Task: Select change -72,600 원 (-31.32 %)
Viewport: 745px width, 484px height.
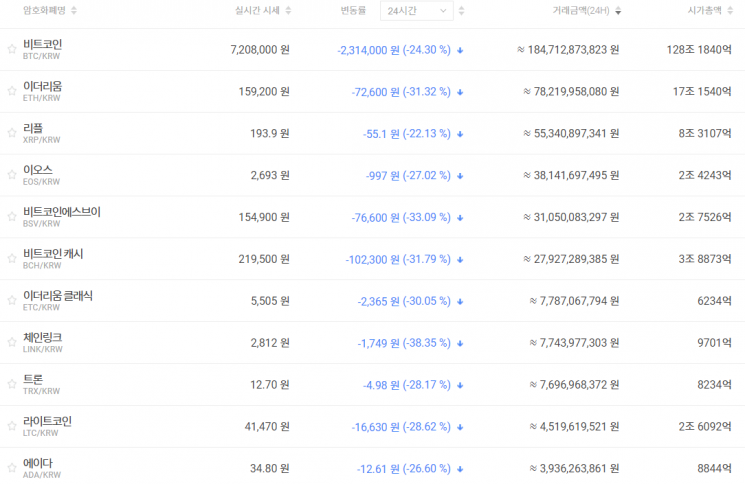Action: (x=401, y=92)
